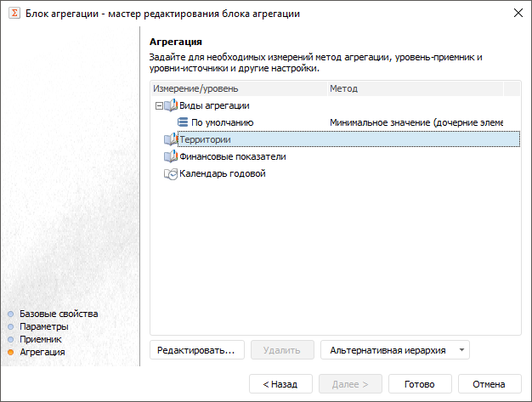Open the Альтернативная иерархия dropdown arrow
Screen dimensions: 532x402
tap(461, 349)
